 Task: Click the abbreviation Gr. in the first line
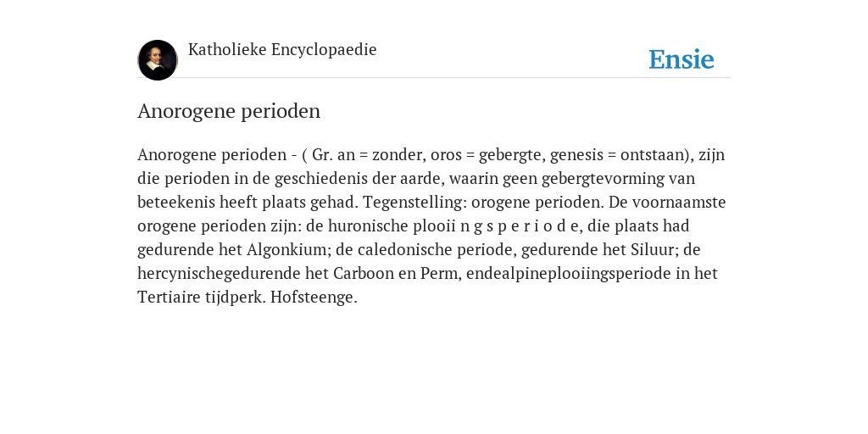[323, 154]
